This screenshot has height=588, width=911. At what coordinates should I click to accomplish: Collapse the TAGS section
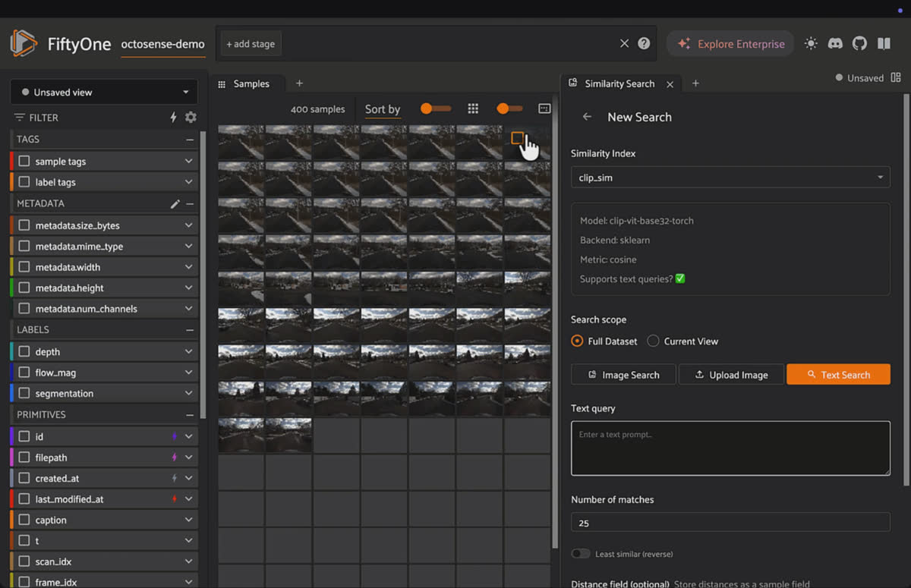coord(190,140)
